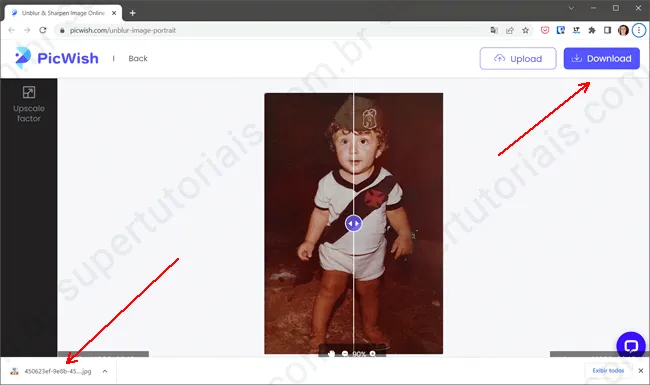Click the share page icon

[510, 30]
